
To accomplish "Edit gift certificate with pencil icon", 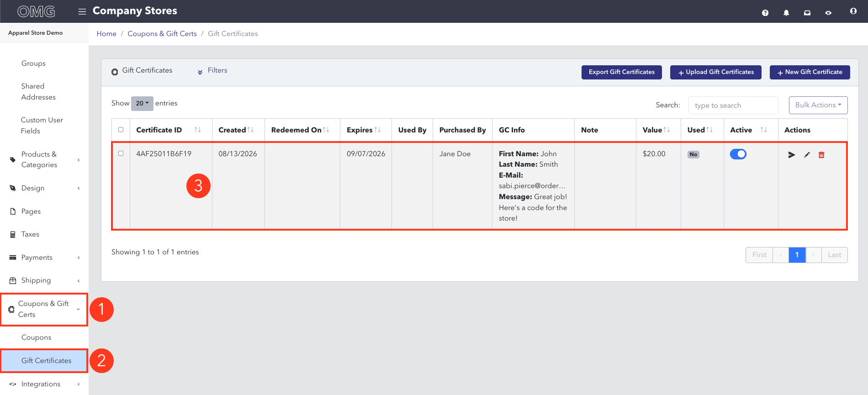I will 807,155.
